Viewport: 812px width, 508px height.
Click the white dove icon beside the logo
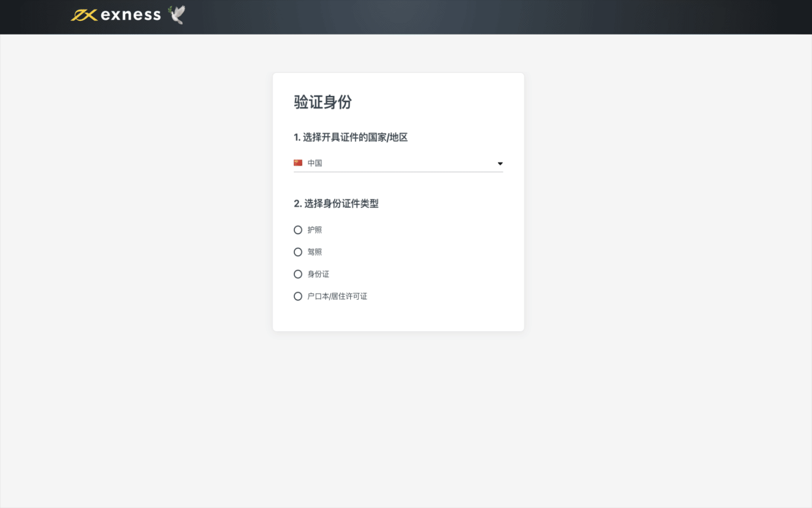[x=177, y=15]
